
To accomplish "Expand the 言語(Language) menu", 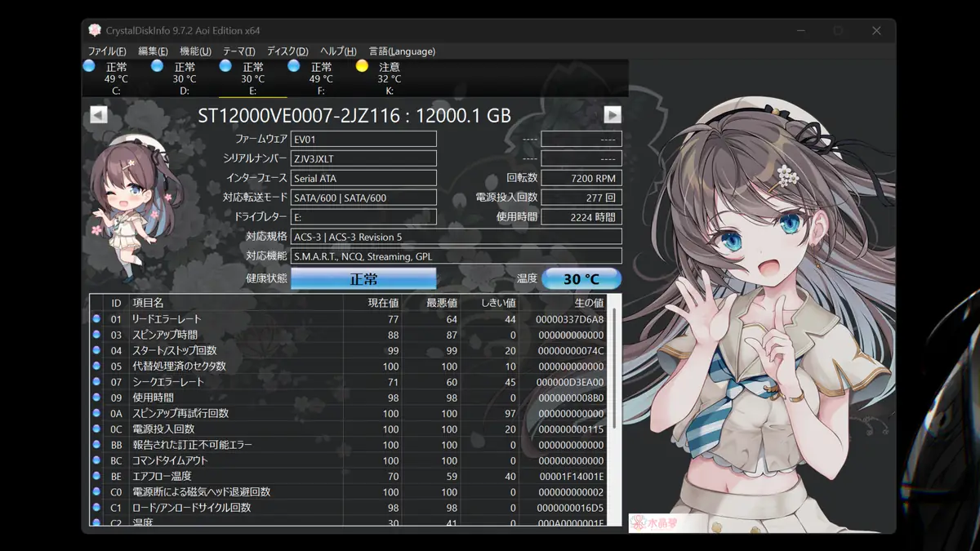I will (x=402, y=51).
